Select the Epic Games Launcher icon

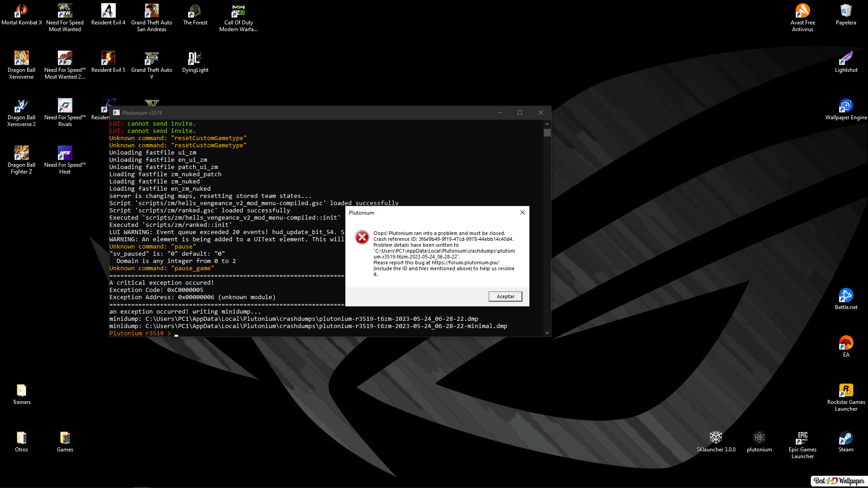pos(802,445)
